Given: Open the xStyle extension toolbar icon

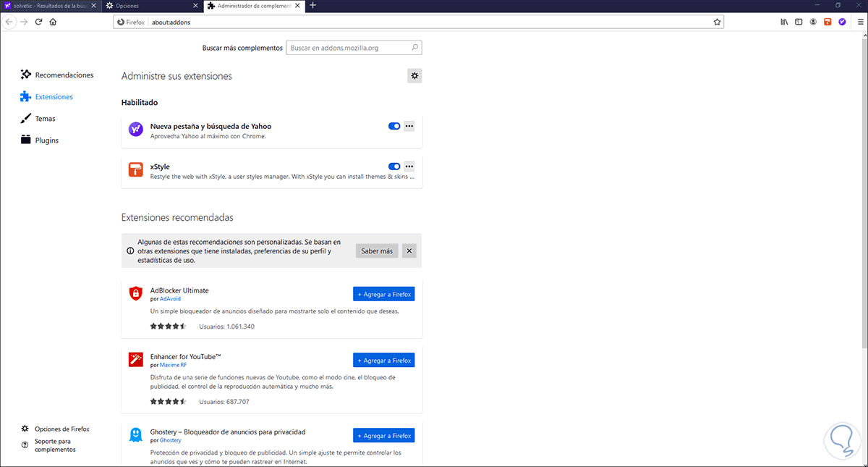Looking at the screenshot, I should click(x=828, y=22).
